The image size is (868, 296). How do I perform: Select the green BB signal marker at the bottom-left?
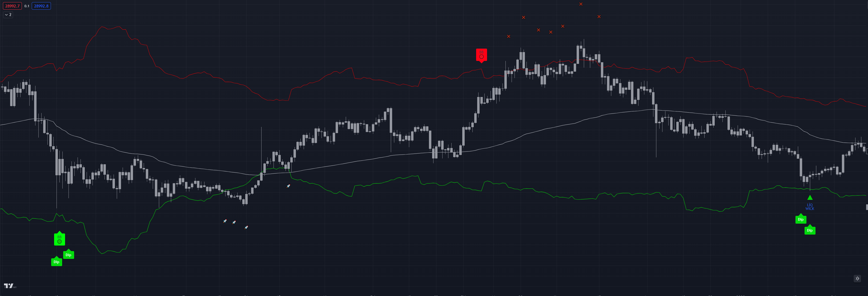pos(59,239)
